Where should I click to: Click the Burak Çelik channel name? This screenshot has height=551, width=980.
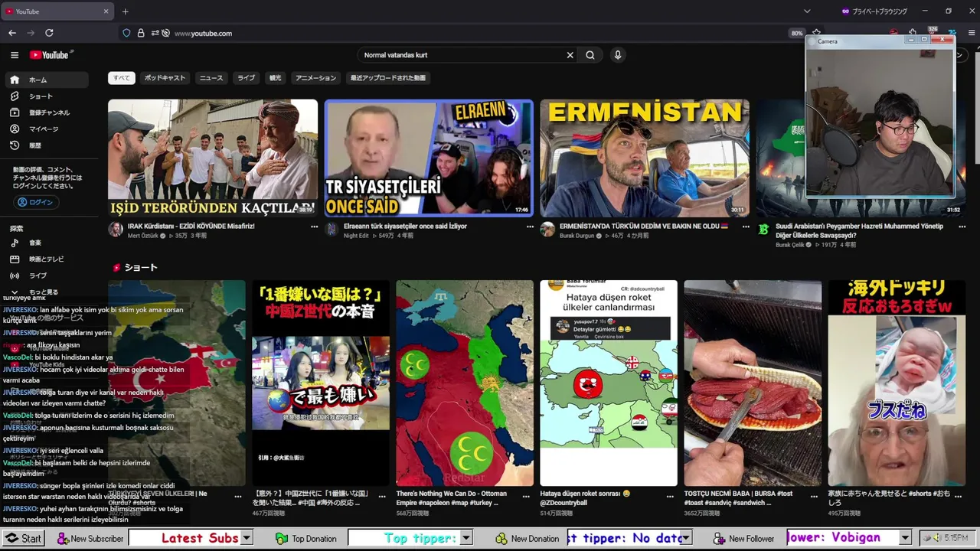789,245
